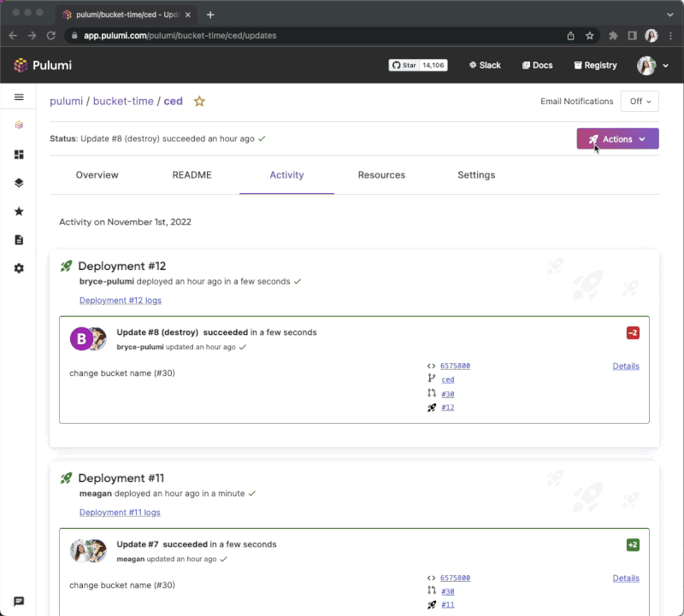Open the stacks layers icon in sidebar

[x=19, y=183]
